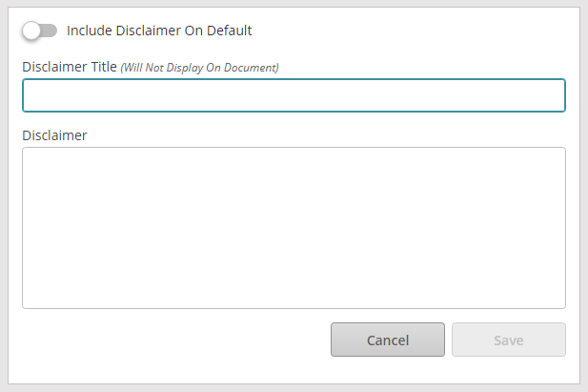Dismiss the dialog using Cancel
This screenshot has height=392, width=588.
[x=388, y=340]
